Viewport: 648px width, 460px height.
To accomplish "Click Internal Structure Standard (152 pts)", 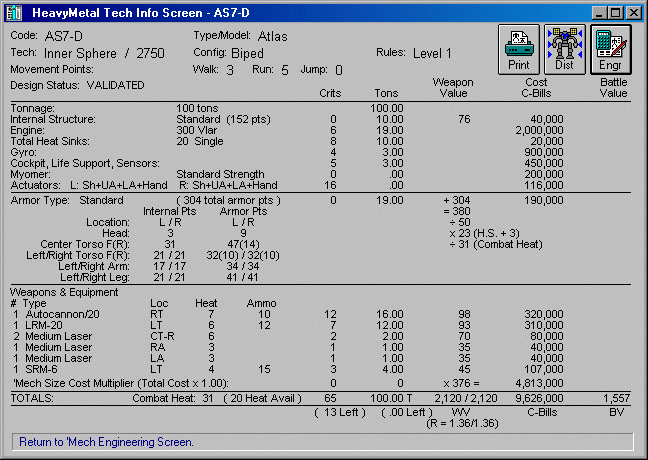I will (x=223, y=119).
